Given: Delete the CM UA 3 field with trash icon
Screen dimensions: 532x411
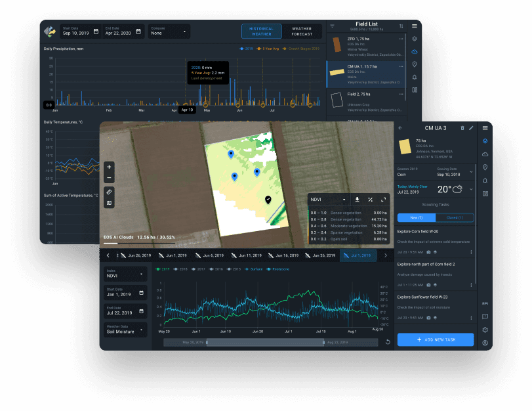Looking at the screenshot, I should click(x=462, y=128).
